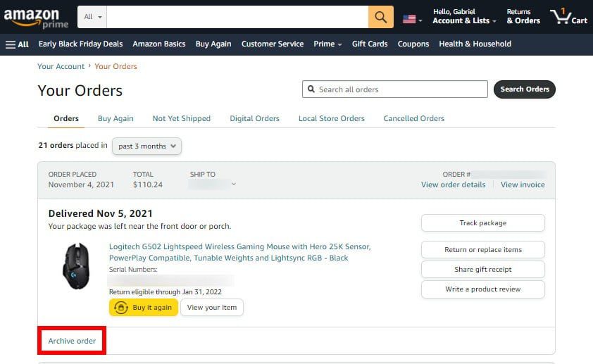This screenshot has height=364, width=593.
Task: Switch to the Not Yet Shipped tab
Action: coord(182,119)
